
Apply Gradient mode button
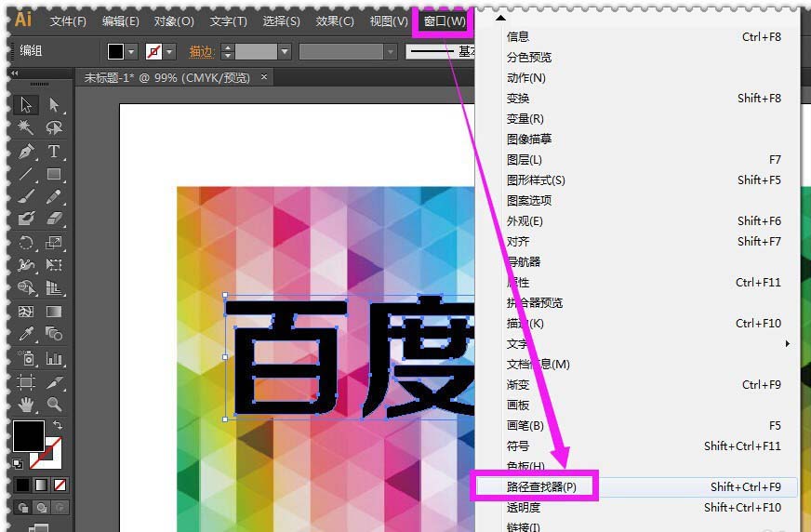tap(41, 485)
